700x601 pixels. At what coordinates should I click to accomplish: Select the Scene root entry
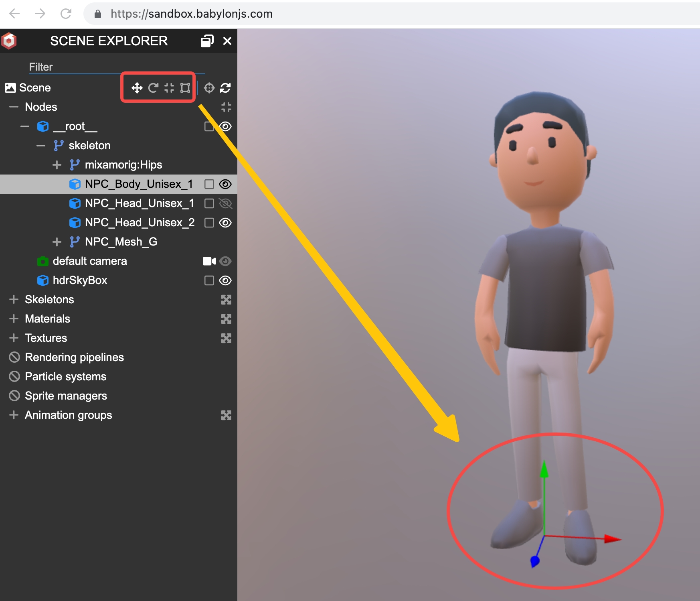pos(35,88)
